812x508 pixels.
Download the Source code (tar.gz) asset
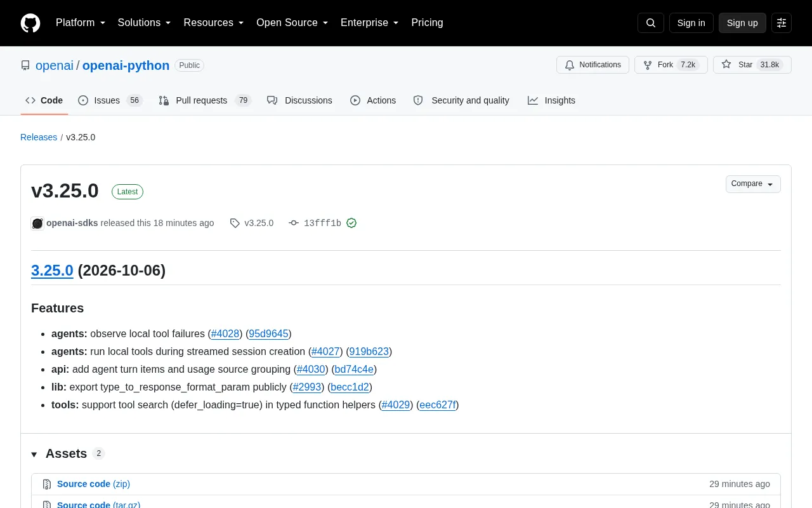coord(98,504)
